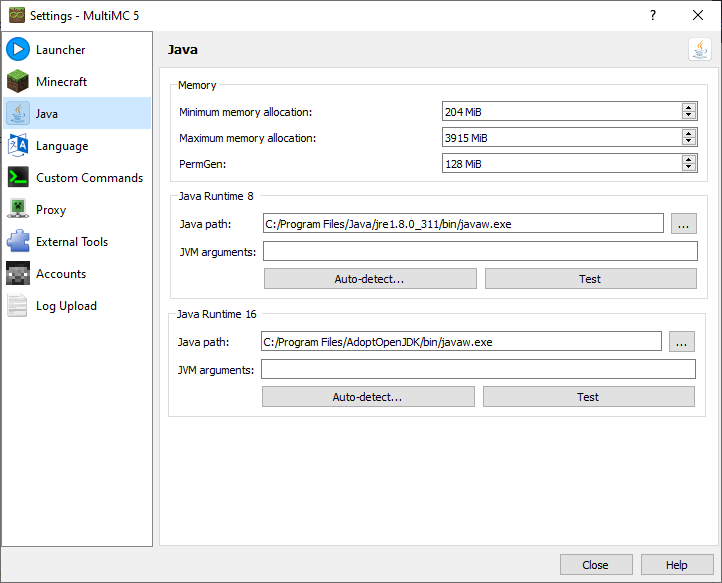
Task: Click the MultiMC title bar app icon
Action: (x=17, y=15)
